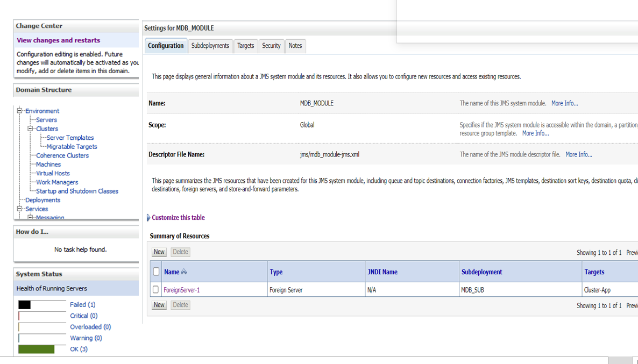Viewport: 638px width, 364px height.
Task: Sort table by Subdeployment column header
Action: [482, 272]
